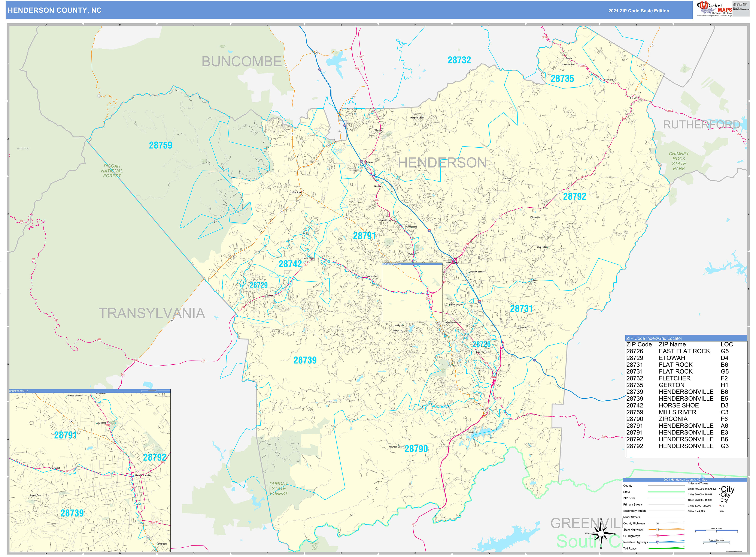Expand the 2021 Henderson County NC Map legend header
The width and height of the screenshot is (756, 557).
point(685,480)
